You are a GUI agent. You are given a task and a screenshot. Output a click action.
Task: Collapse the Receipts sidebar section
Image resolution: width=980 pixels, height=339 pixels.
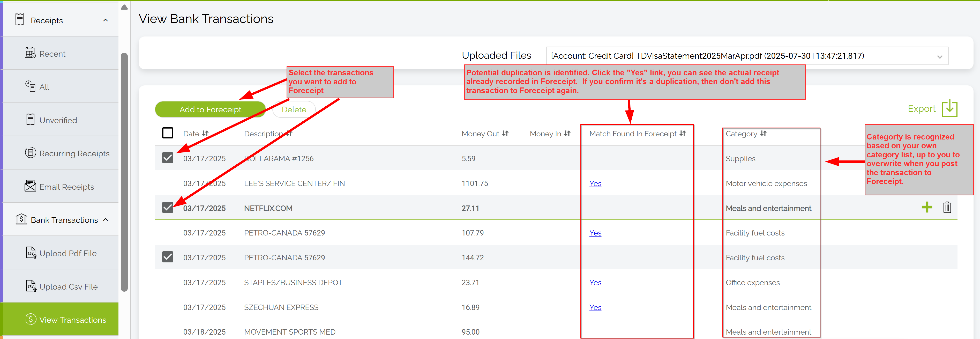pyautogui.click(x=105, y=20)
